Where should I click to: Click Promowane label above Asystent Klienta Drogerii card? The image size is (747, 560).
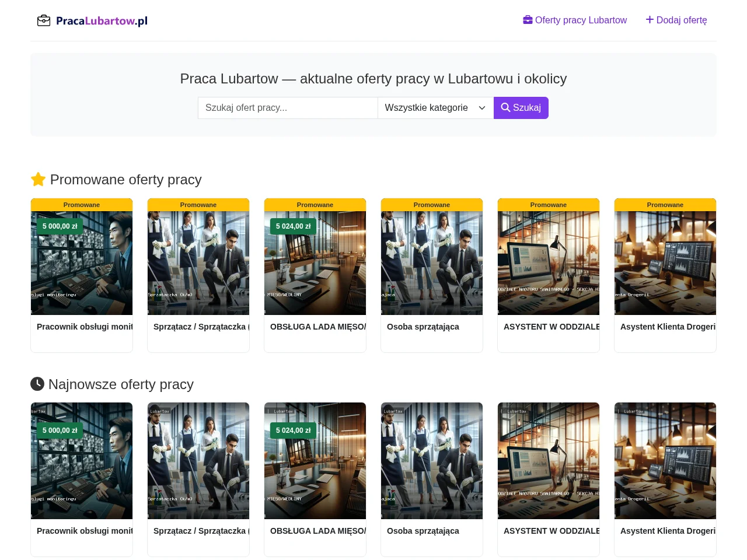(x=665, y=205)
